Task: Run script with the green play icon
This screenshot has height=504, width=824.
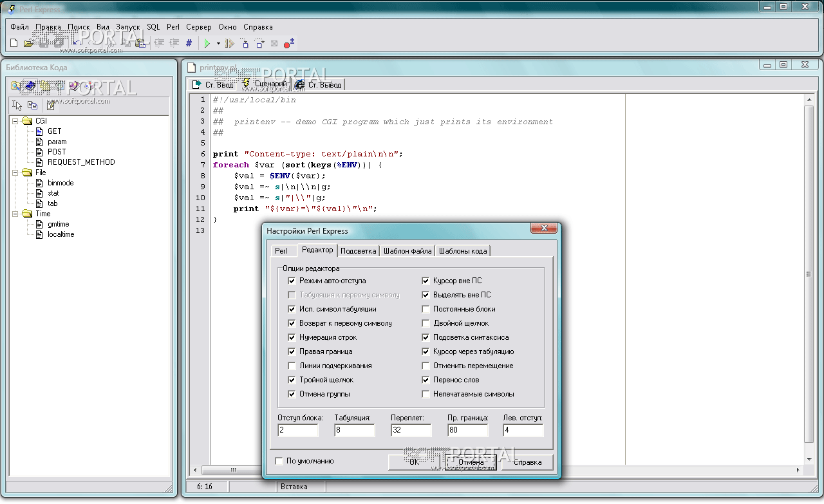Action: [207, 43]
